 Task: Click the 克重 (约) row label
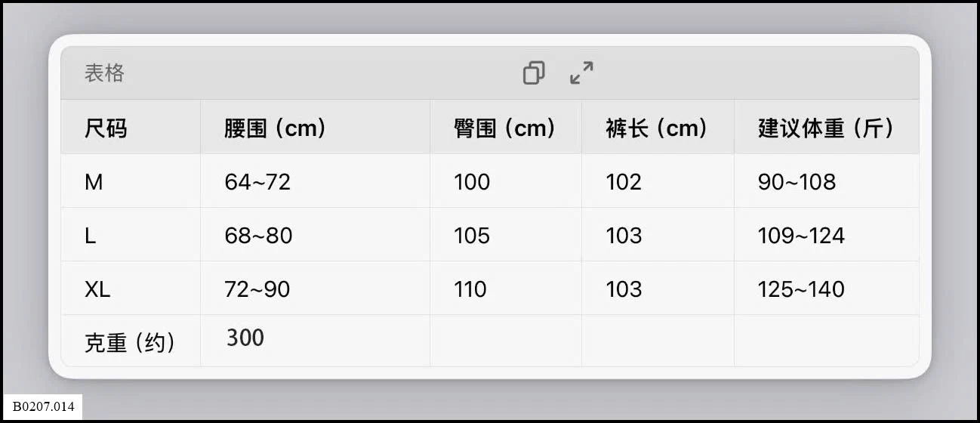pyautogui.click(x=130, y=343)
